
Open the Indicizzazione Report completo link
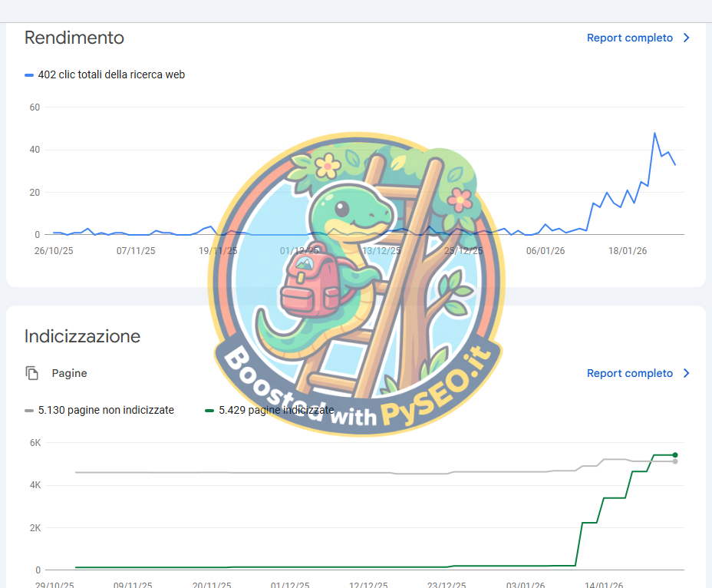pyautogui.click(x=629, y=373)
